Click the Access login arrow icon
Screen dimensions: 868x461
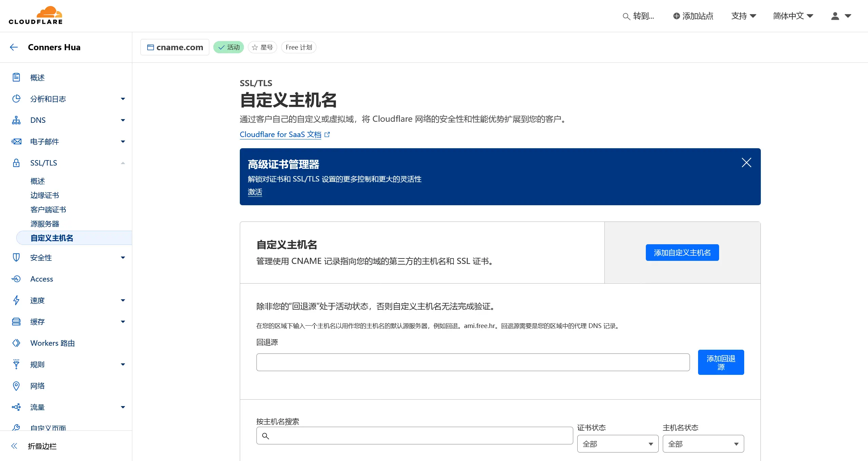tap(16, 279)
